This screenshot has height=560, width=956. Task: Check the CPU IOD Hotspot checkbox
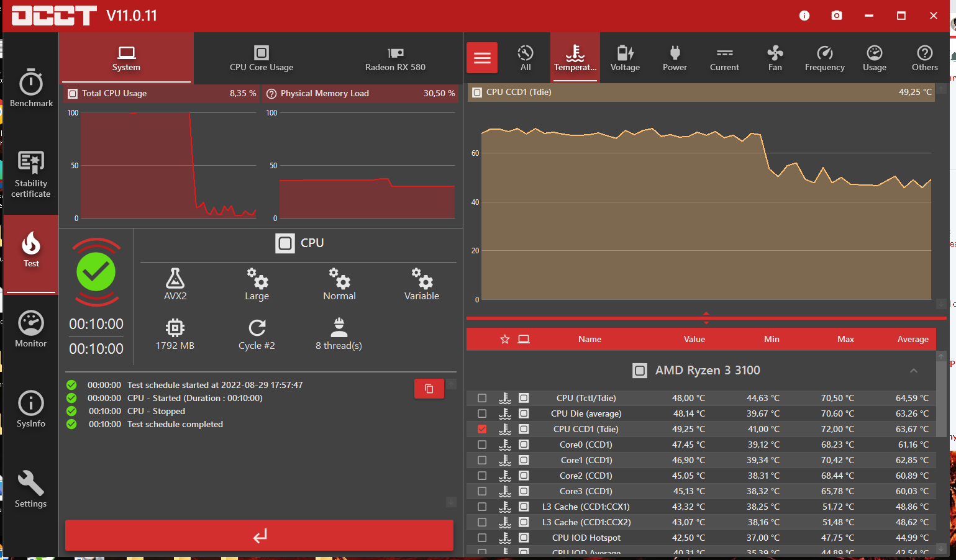pyautogui.click(x=482, y=538)
